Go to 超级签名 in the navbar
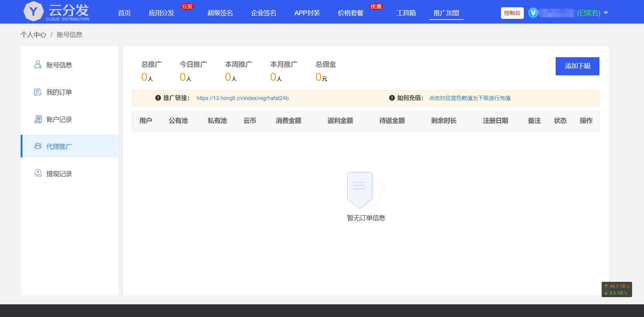The height and width of the screenshot is (317, 644). 220,13
